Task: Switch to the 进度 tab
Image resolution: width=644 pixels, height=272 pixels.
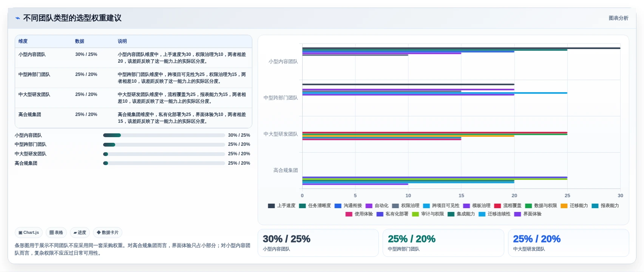Action: point(80,233)
